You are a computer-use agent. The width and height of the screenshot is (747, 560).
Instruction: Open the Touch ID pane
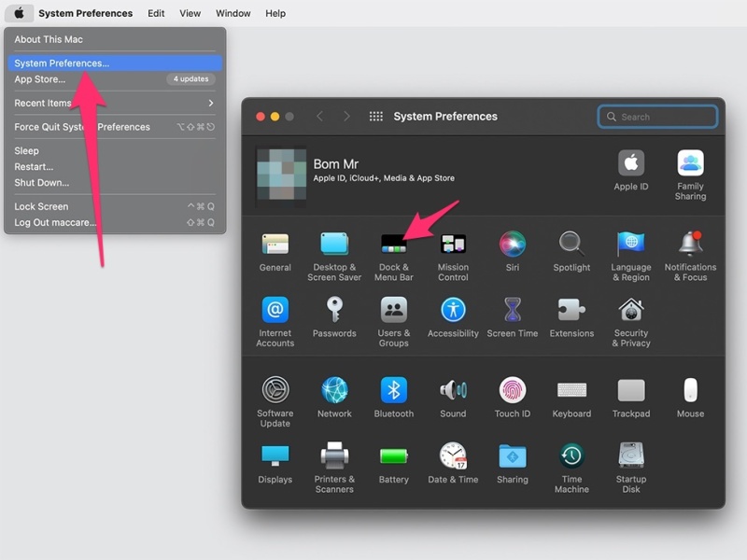pos(513,390)
